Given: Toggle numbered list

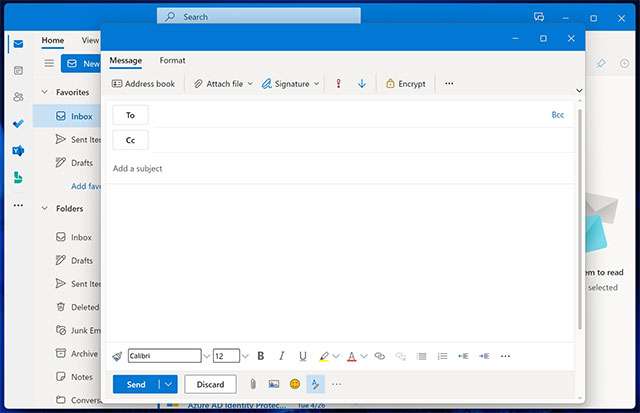Looking at the screenshot, I should 442,356.
